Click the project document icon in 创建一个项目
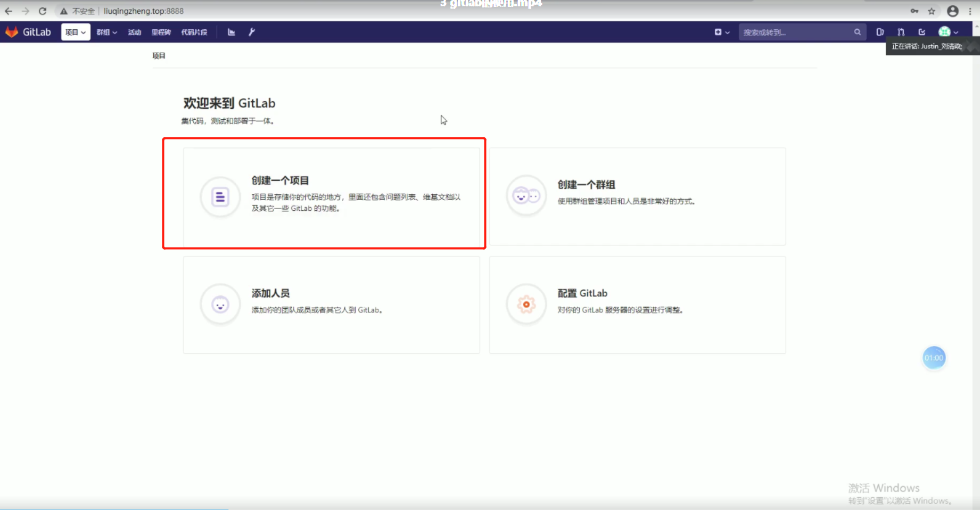Image resolution: width=980 pixels, height=510 pixels. (220, 197)
